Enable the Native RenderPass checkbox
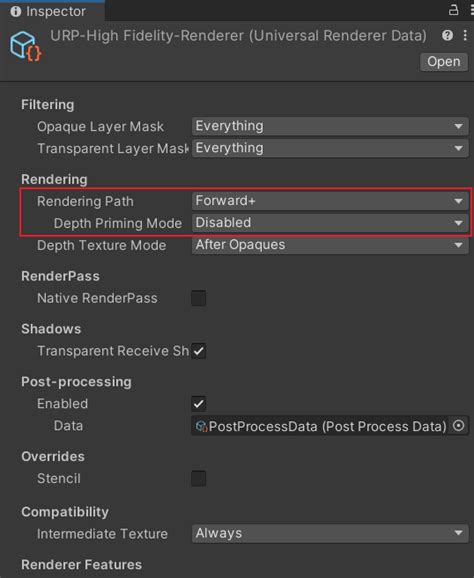Screen dimensions: 474x578 (x=199, y=298)
